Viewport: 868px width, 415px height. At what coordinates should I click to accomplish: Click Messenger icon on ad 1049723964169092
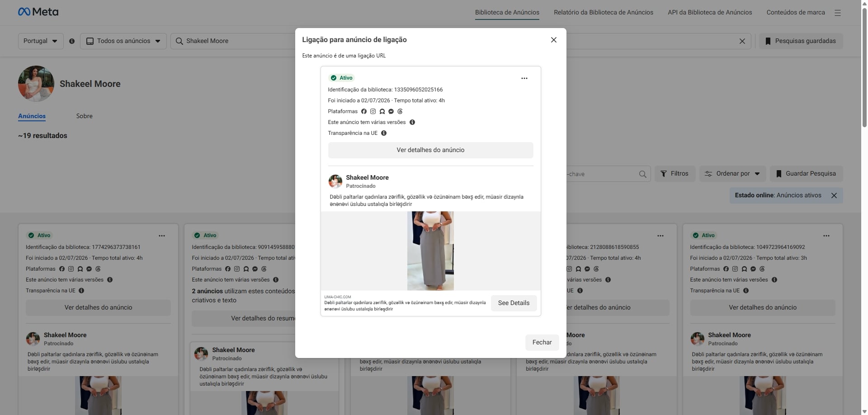point(753,269)
